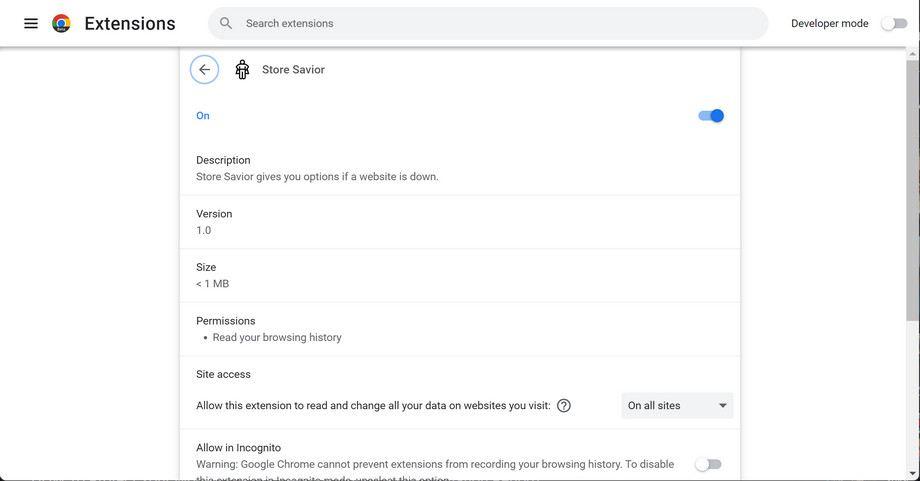Viewport: 920px width, 481px height.
Task: Click the magnifier icon in the search bar
Action: click(226, 23)
